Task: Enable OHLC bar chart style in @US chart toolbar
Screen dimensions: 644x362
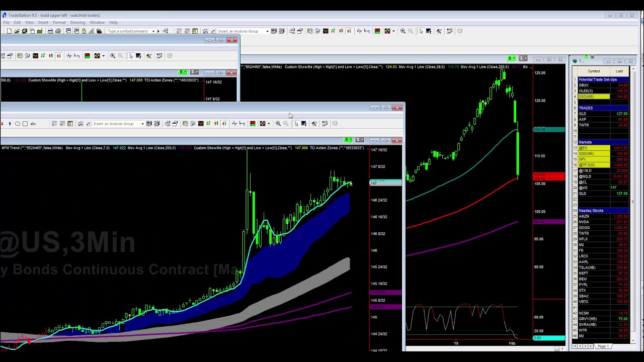Action: click(208, 123)
